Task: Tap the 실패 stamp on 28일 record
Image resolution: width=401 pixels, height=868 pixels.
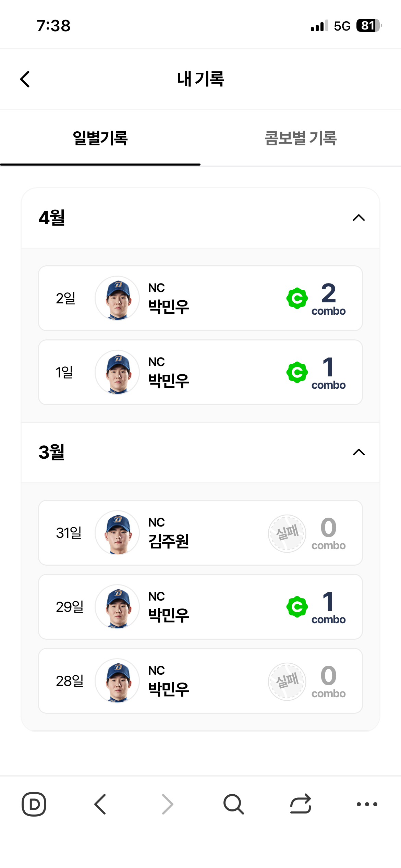Action: (287, 681)
